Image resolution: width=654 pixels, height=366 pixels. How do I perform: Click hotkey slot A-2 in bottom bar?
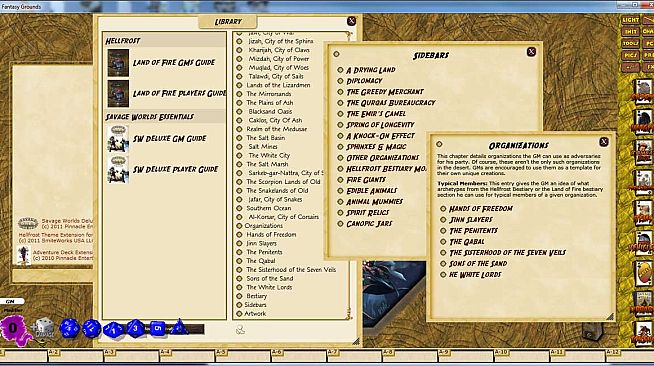click(x=75, y=356)
